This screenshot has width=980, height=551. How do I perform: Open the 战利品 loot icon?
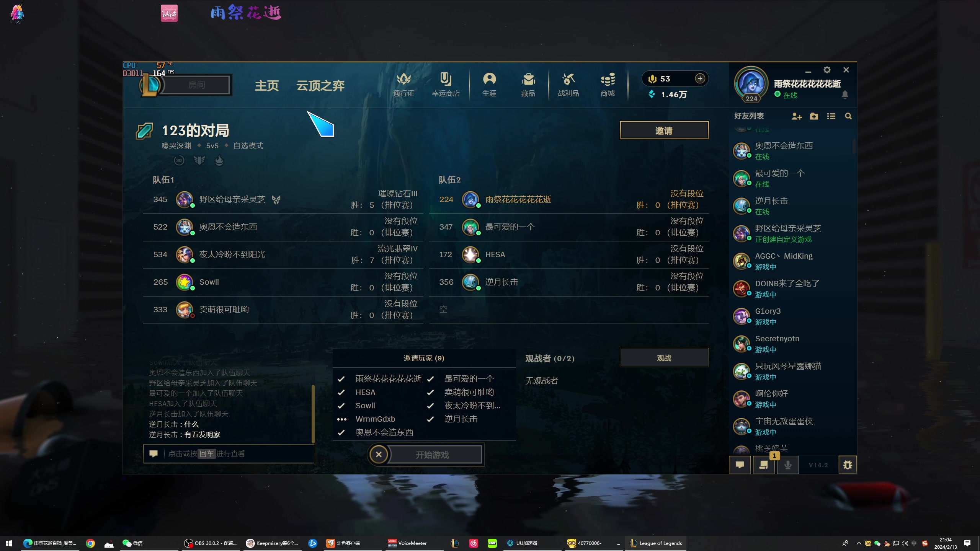point(568,85)
